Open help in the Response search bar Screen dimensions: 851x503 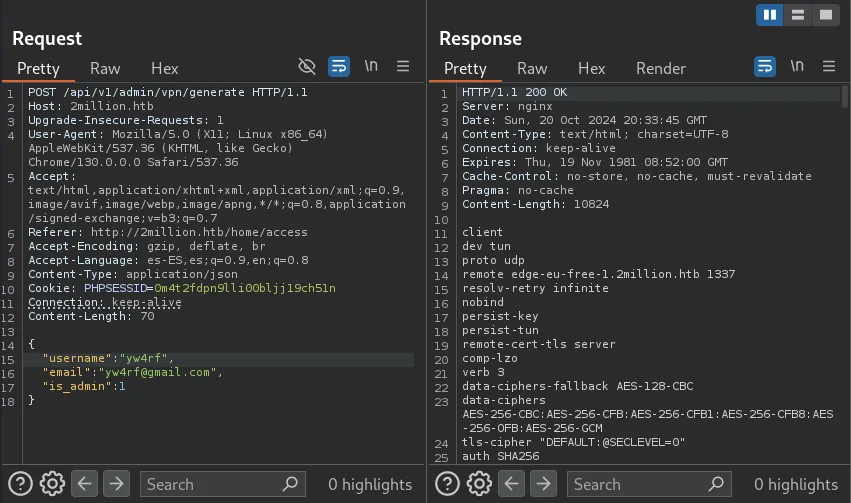point(446,484)
